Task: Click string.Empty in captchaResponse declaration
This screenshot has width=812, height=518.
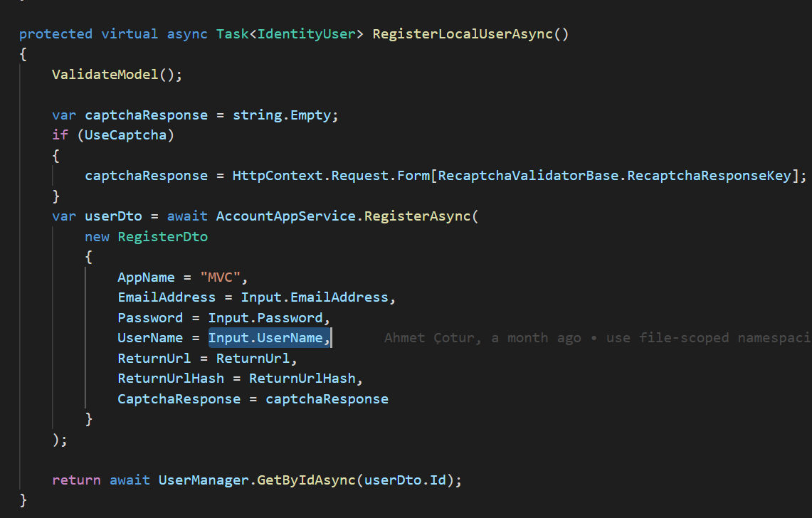Action: pos(281,115)
